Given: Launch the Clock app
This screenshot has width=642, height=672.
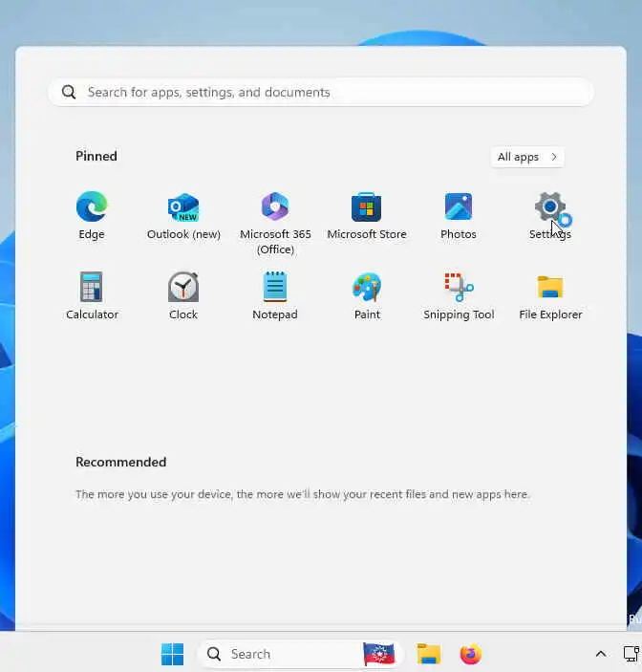Looking at the screenshot, I should pyautogui.click(x=183, y=295).
